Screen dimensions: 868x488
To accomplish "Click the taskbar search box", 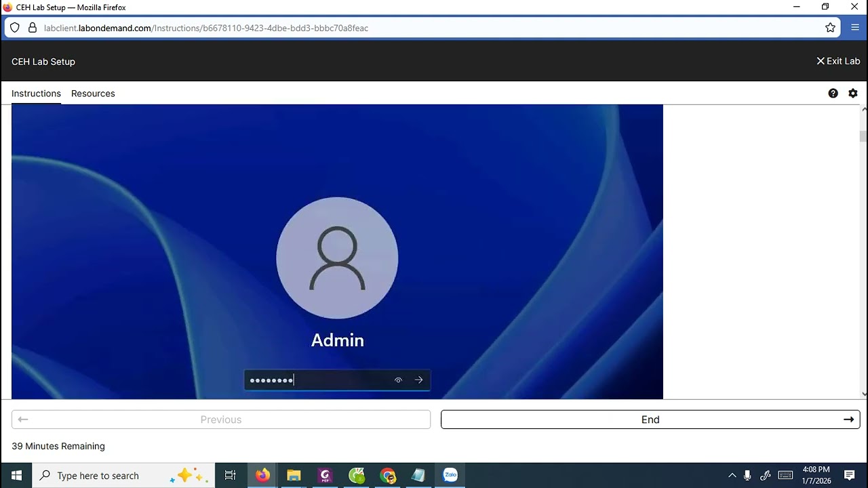I will click(123, 475).
